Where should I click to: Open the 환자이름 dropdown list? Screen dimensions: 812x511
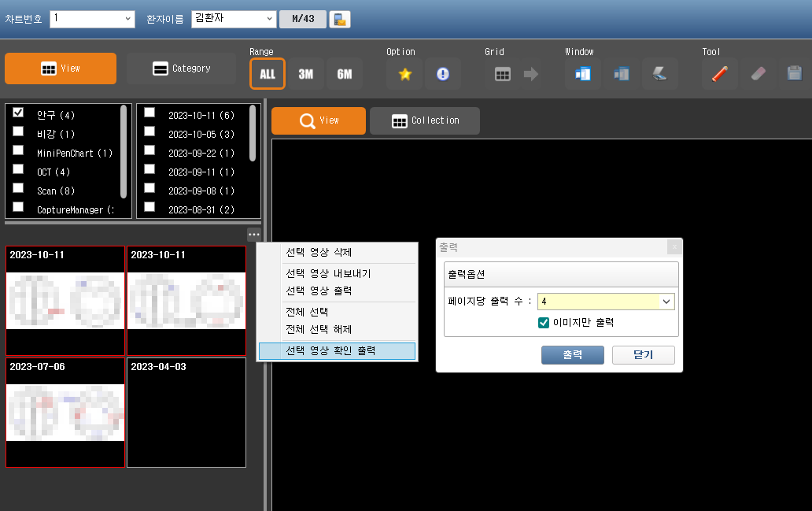click(x=270, y=18)
